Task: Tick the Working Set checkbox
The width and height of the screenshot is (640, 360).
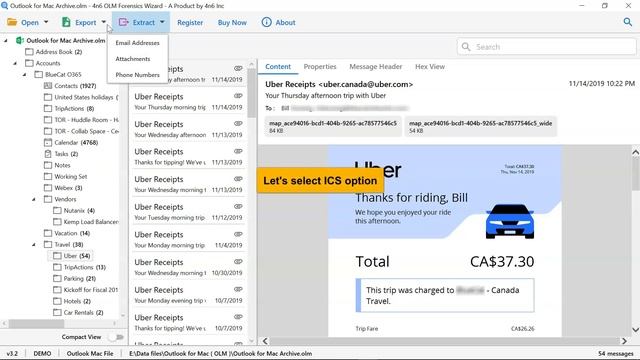Action: (48, 177)
